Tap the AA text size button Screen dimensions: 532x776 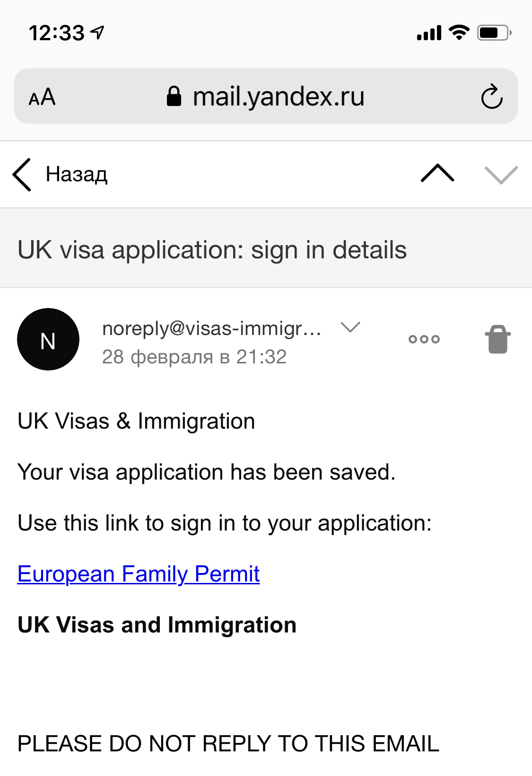coord(42,97)
